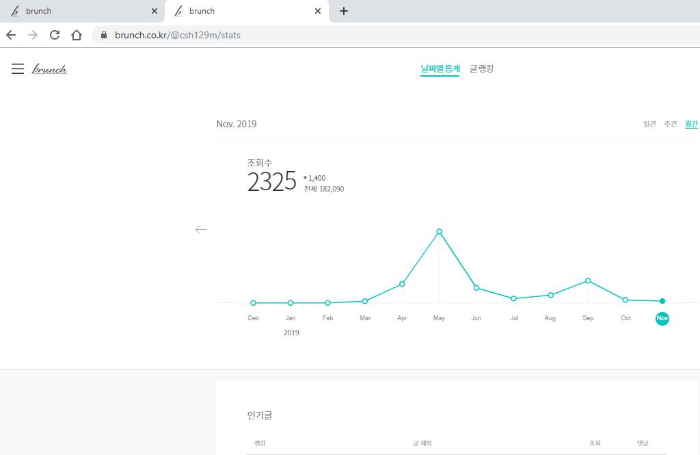The height and width of the screenshot is (455, 700).
Task: Switch chart to 일간 view
Action: click(x=650, y=124)
